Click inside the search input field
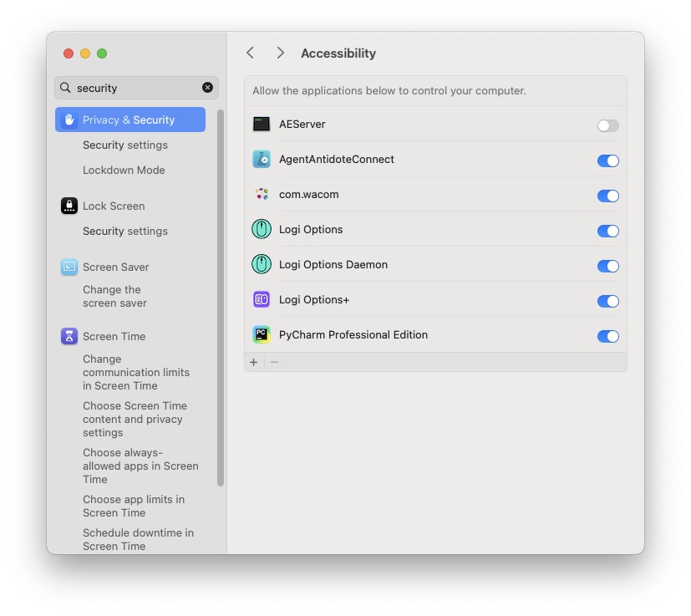This screenshot has height=616, width=691. point(125,87)
